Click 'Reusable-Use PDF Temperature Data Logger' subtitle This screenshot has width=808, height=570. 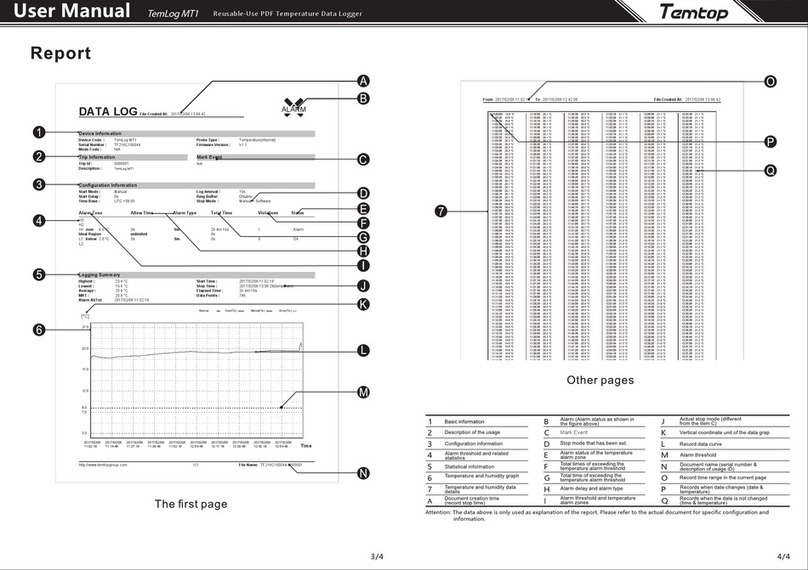point(288,13)
